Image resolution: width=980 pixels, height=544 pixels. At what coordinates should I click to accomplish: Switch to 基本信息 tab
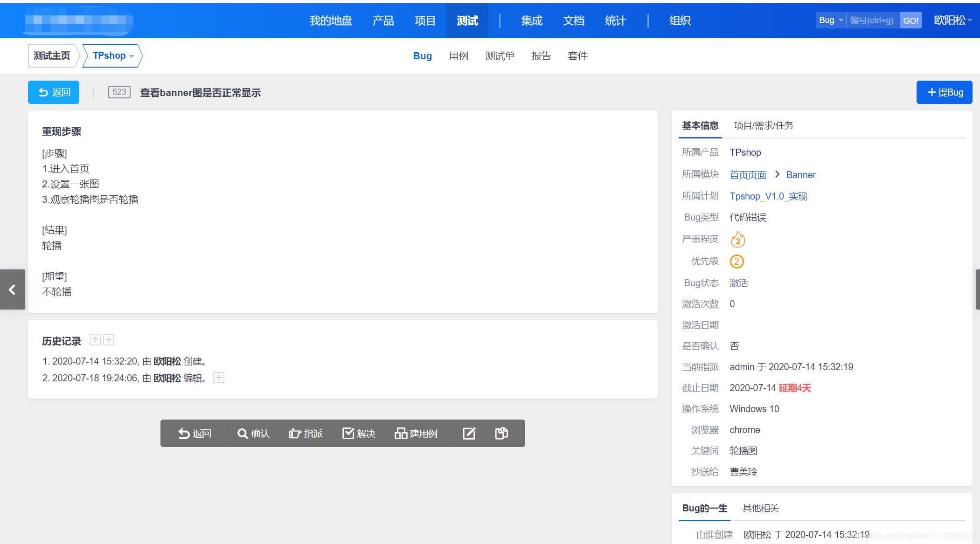click(700, 125)
